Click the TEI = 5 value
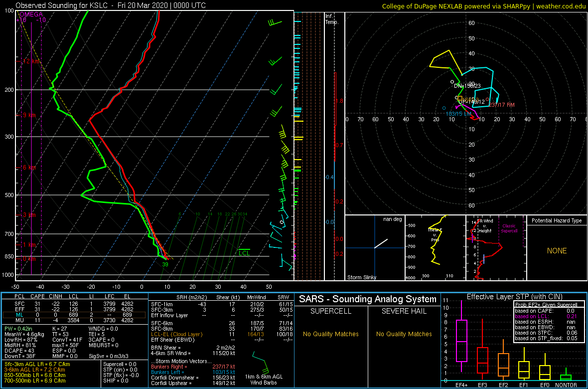Viewport: 588px width, 389px height. click(x=97, y=334)
